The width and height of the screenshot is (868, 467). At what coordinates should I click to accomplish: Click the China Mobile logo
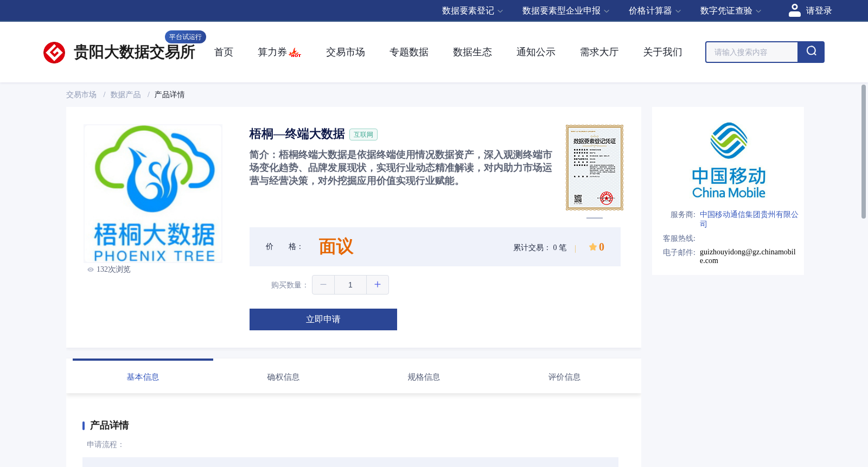coord(729,161)
